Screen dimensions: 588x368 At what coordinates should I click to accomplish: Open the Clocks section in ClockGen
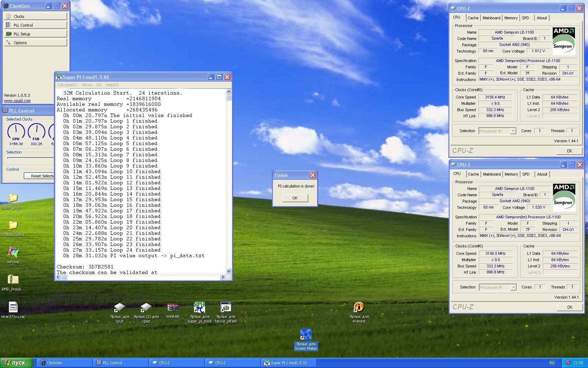click(x=35, y=16)
